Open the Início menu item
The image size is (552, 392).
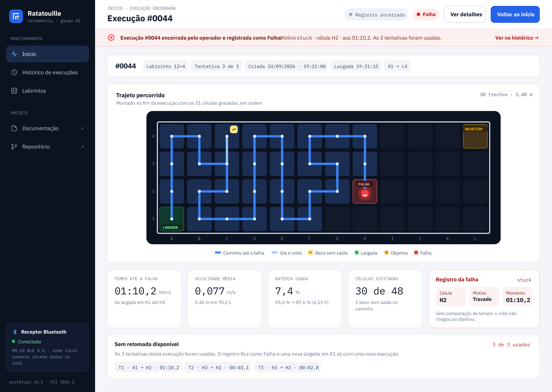[47, 54]
